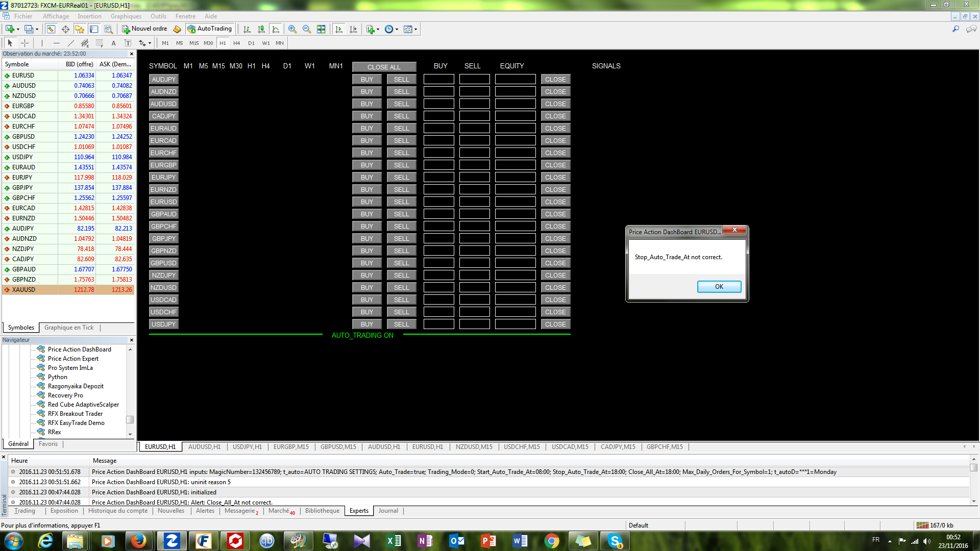The image size is (980, 551).
Task: Switch chart to candlestick display
Action: pos(261,29)
